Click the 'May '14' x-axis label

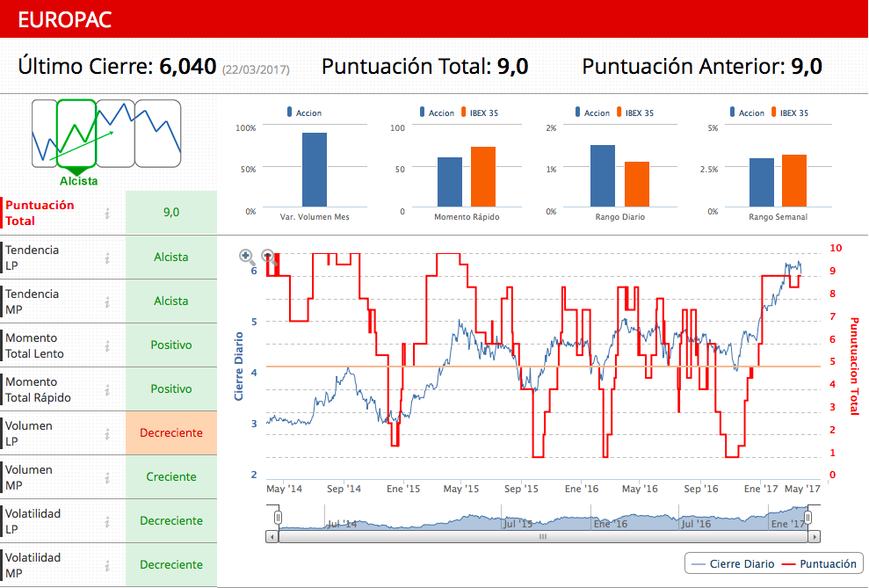point(284,489)
